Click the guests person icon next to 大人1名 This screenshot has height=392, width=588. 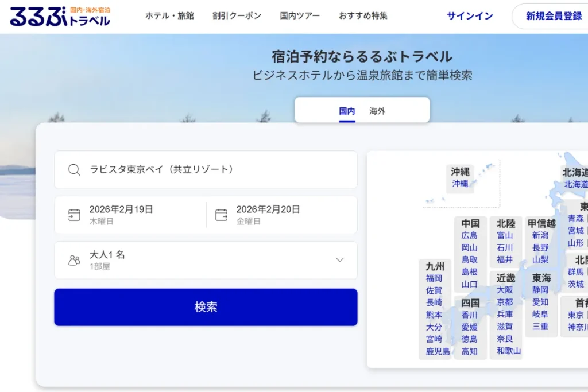[x=73, y=260]
